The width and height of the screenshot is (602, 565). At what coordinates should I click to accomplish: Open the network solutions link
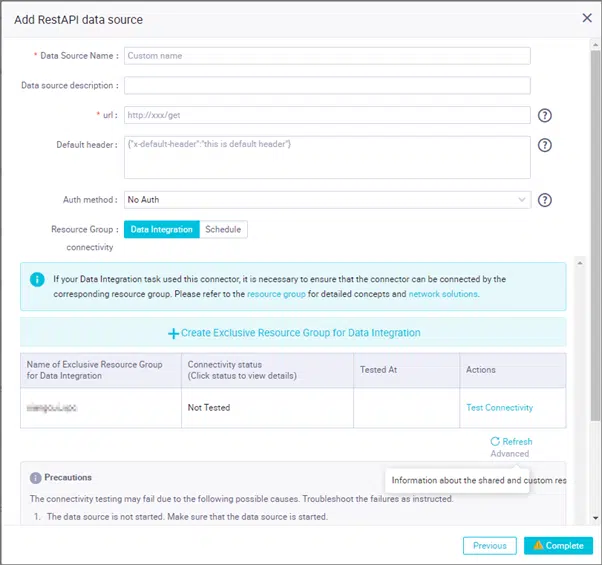click(x=443, y=294)
